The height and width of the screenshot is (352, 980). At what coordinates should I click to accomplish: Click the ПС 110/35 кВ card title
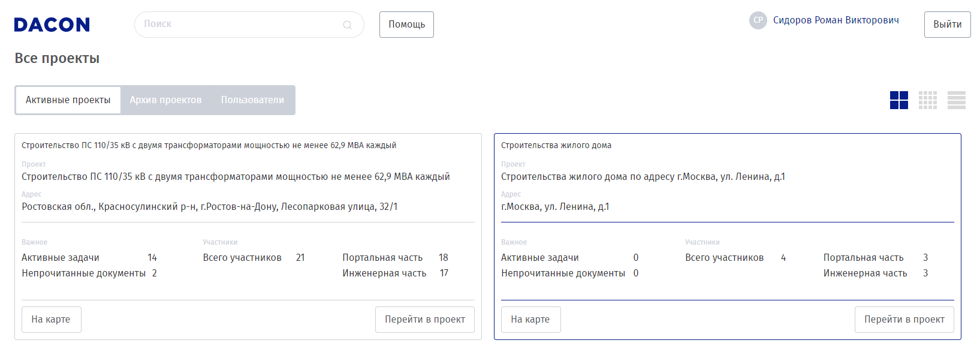tap(209, 145)
